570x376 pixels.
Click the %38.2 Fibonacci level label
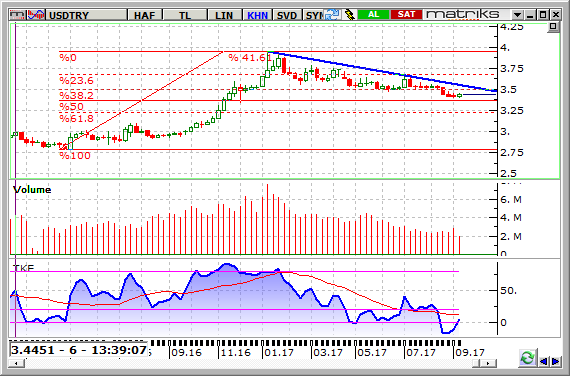(76, 95)
